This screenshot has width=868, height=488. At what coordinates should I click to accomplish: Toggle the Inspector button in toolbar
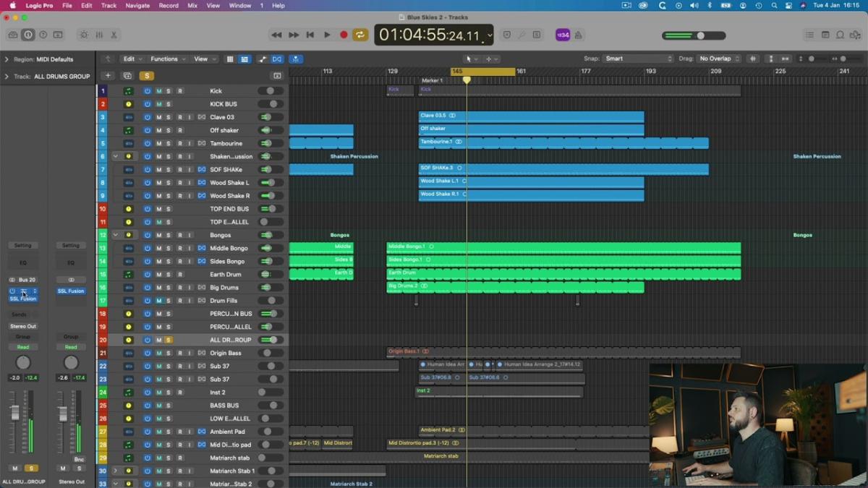coord(28,35)
